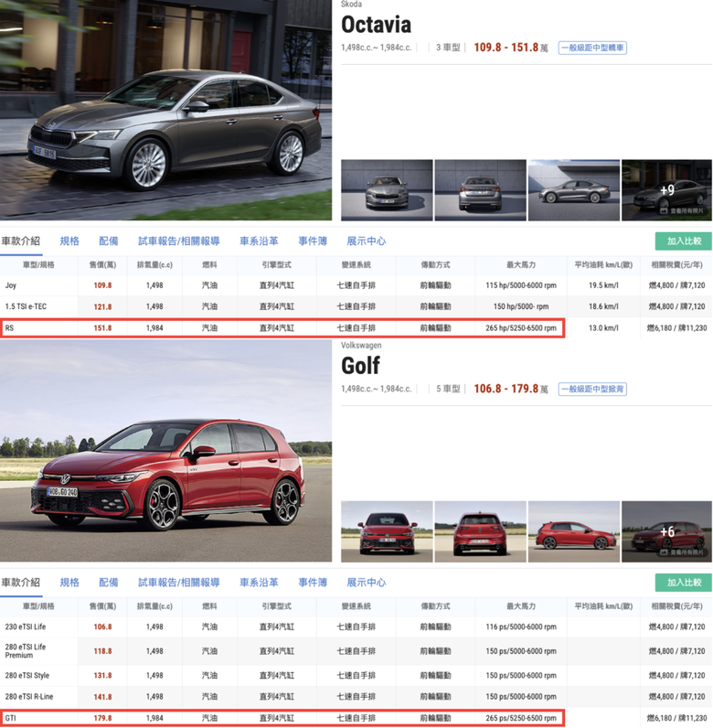
Task: Select the 280 eTSI Style model name
Action: [x=27, y=676]
